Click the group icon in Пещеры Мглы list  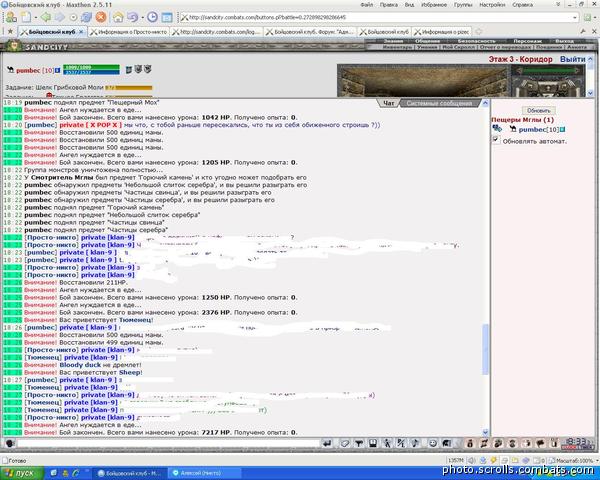497,129
